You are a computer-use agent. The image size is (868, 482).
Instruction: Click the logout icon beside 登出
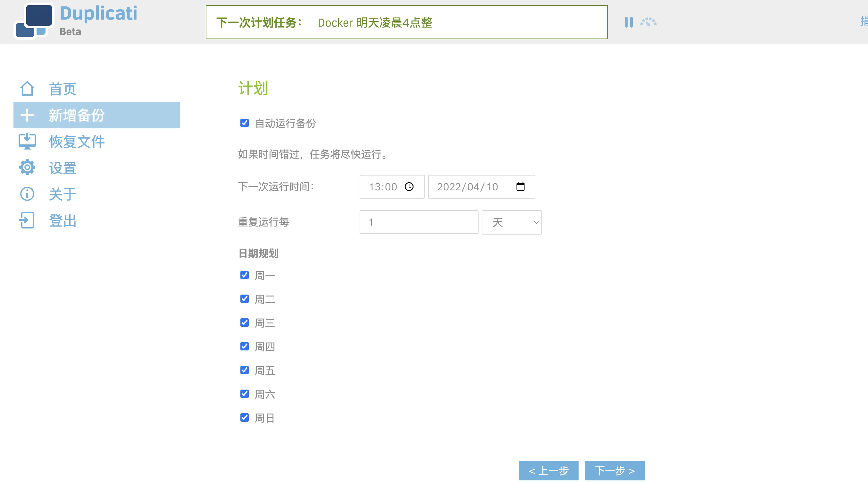click(27, 220)
